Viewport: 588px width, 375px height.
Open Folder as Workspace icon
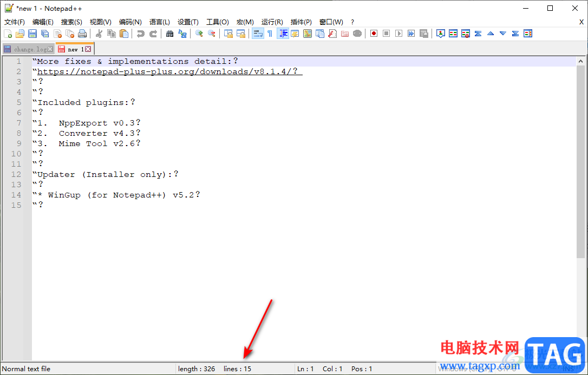(x=345, y=34)
